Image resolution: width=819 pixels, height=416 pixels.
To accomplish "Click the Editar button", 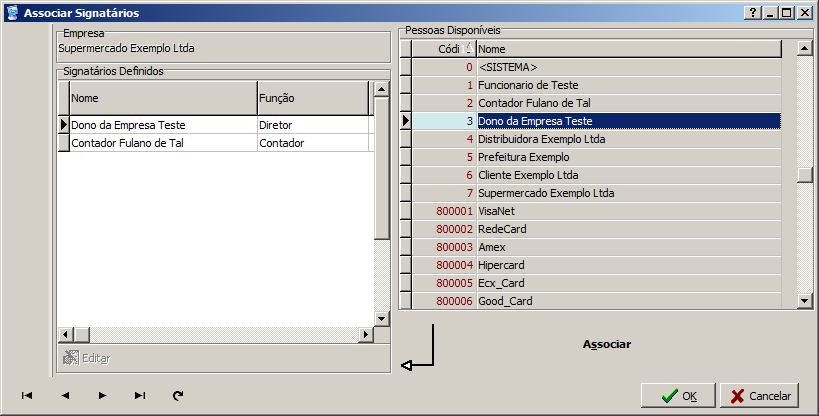I will pos(86,358).
